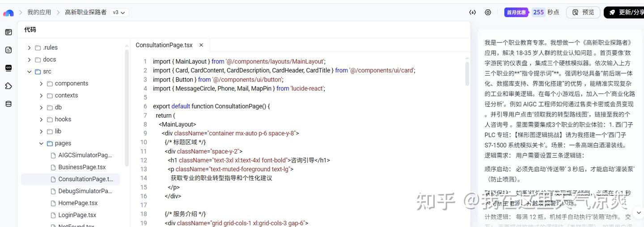Collapse the src folder

point(30,72)
